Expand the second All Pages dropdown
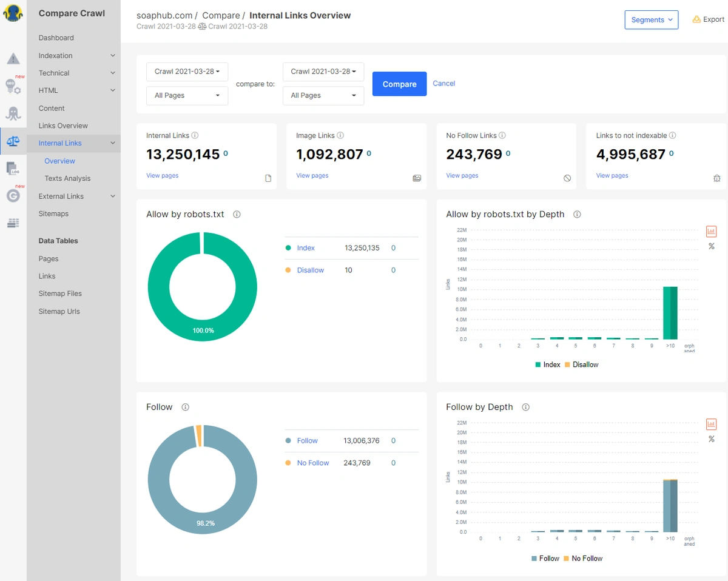Viewport: 728px width, 581px height. pos(323,96)
